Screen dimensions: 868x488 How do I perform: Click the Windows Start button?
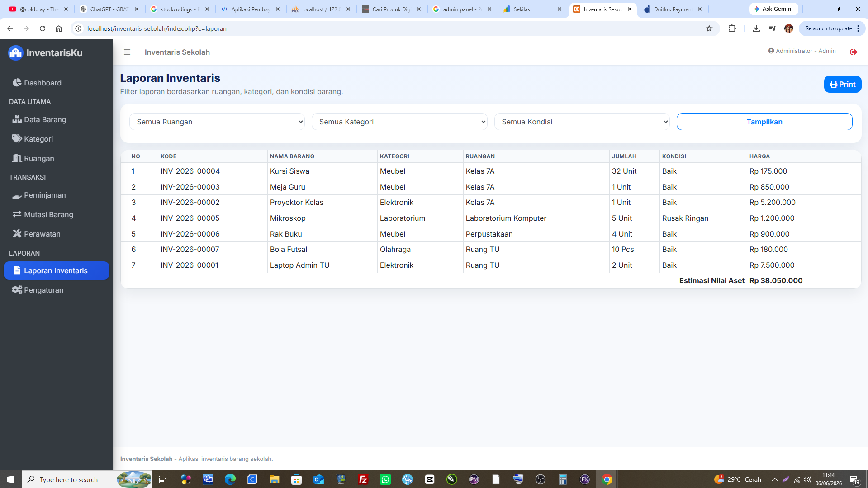(x=11, y=479)
